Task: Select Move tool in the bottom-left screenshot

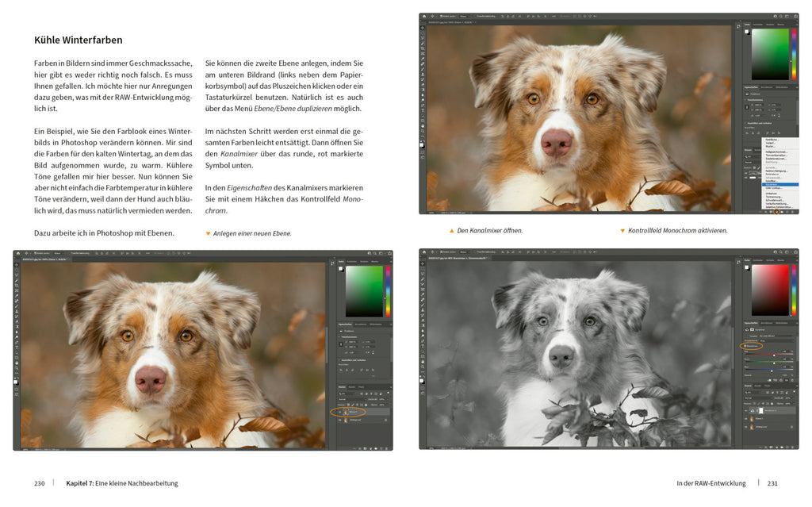Action: (17, 266)
